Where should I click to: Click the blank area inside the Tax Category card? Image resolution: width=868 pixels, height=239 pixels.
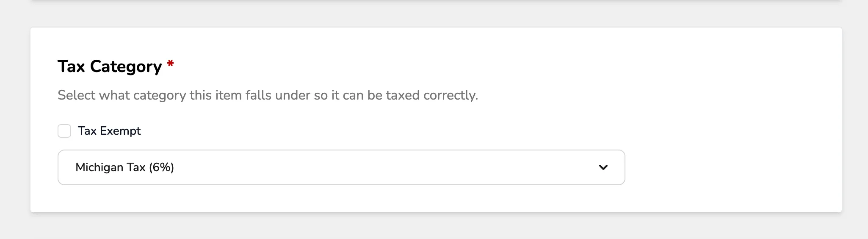click(x=733, y=127)
